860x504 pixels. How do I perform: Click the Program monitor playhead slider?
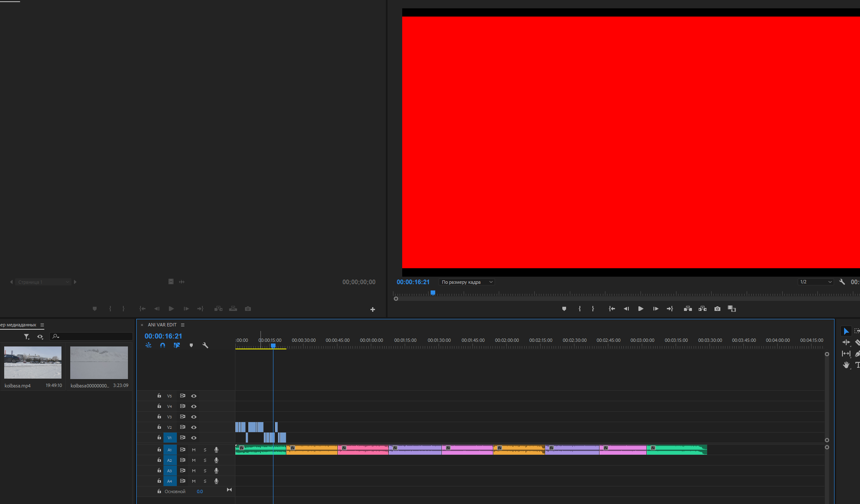[x=433, y=293]
